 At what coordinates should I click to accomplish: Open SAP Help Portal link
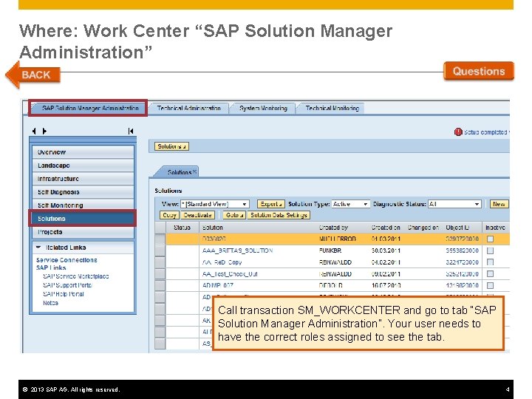click(63, 294)
